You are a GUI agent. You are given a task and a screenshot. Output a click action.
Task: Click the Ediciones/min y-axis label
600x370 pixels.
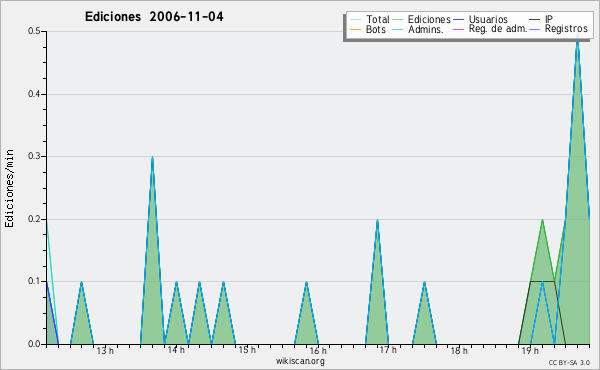click(9, 189)
